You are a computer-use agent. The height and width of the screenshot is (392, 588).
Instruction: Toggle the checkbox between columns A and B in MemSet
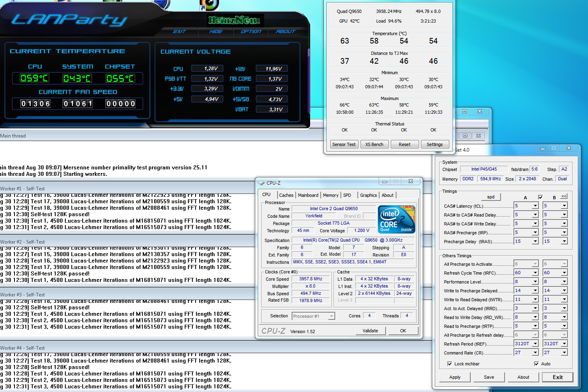540,197
